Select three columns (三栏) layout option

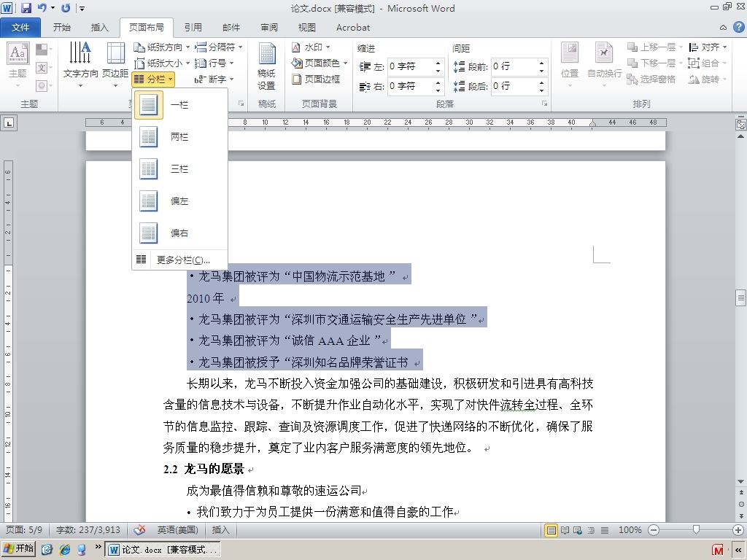click(179, 168)
